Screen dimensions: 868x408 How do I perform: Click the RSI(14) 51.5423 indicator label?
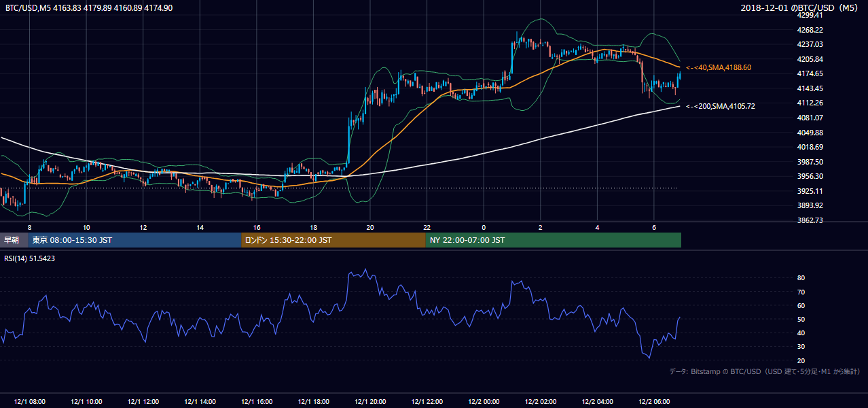tap(30, 258)
